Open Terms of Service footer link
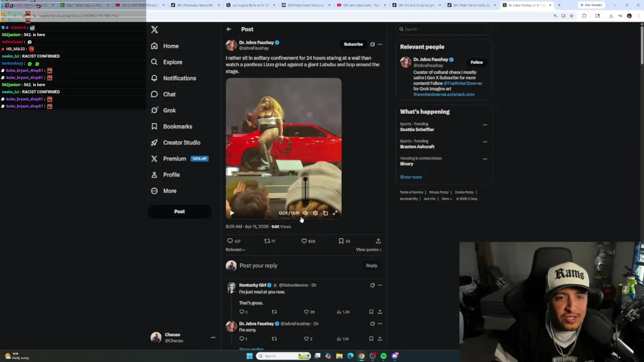644x362 pixels. click(x=412, y=192)
